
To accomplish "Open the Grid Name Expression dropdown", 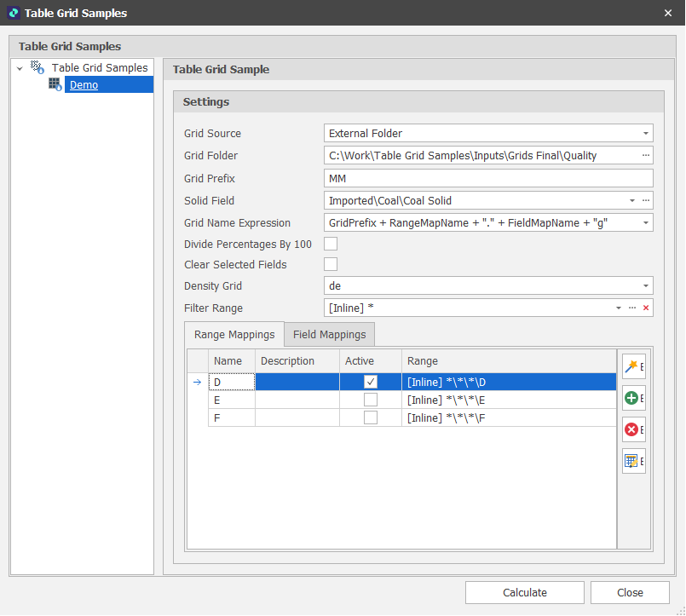I will 646,223.
